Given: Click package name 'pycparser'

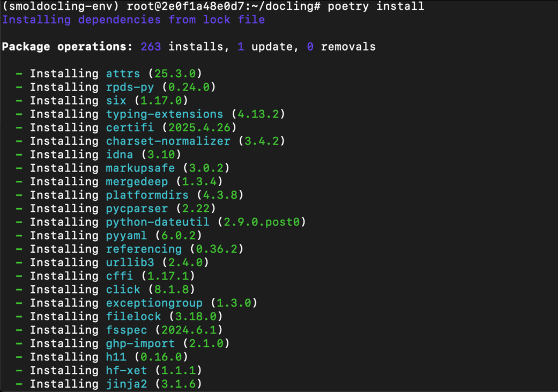Looking at the screenshot, I should (137, 209).
